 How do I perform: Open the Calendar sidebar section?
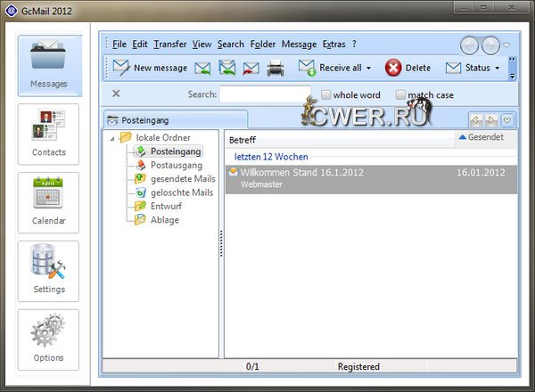coord(49,203)
